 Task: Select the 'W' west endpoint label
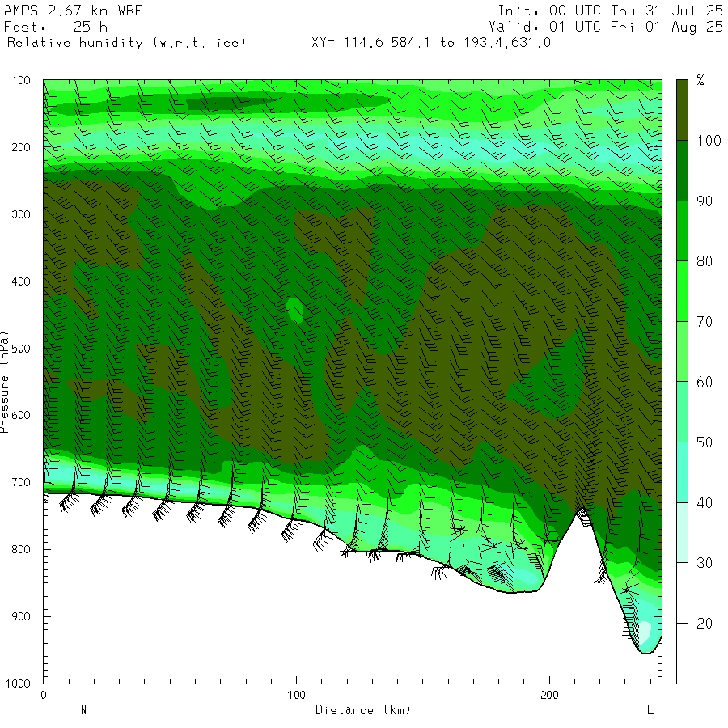click(83, 710)
